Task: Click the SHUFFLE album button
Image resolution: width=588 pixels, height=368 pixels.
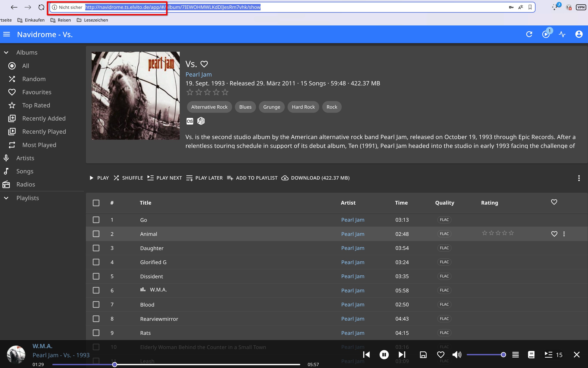Action: 128,178
